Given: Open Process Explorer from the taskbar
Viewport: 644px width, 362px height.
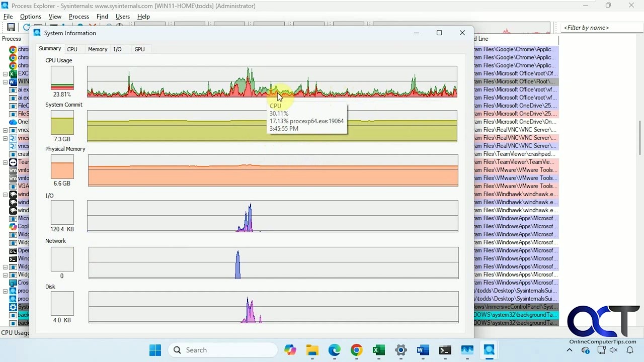Looking at the screenshot, I should (489, 350).
